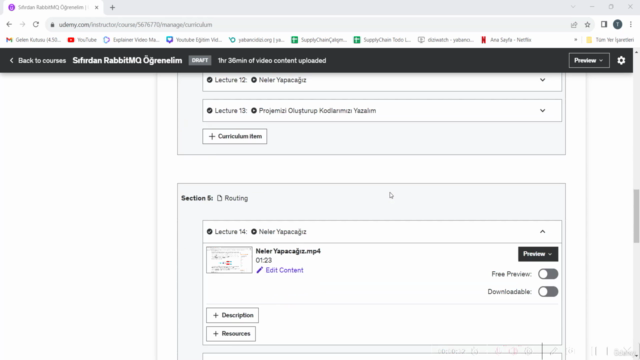The height and width of the screenshot is (360, 640).
Task: Click the Neler Yapacağız.mp4 file name
Action: pyautogui.click(x=288, y=251)
